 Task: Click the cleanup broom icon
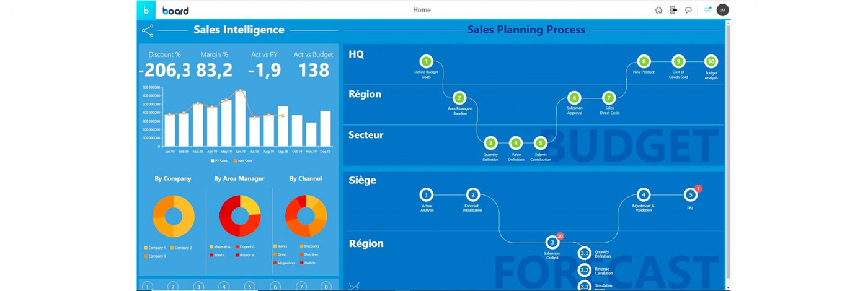(353, 286)
